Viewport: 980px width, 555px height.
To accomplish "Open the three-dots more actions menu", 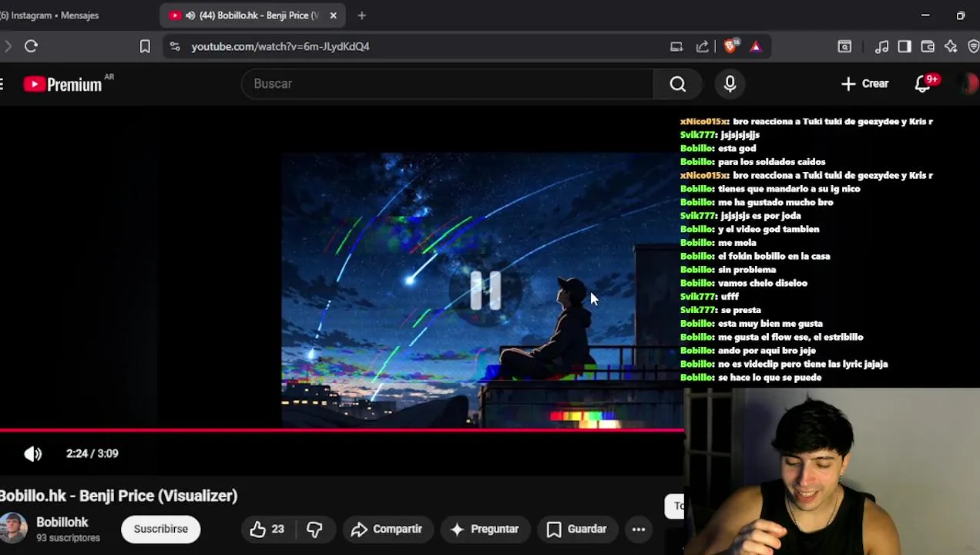I will 639,529.
